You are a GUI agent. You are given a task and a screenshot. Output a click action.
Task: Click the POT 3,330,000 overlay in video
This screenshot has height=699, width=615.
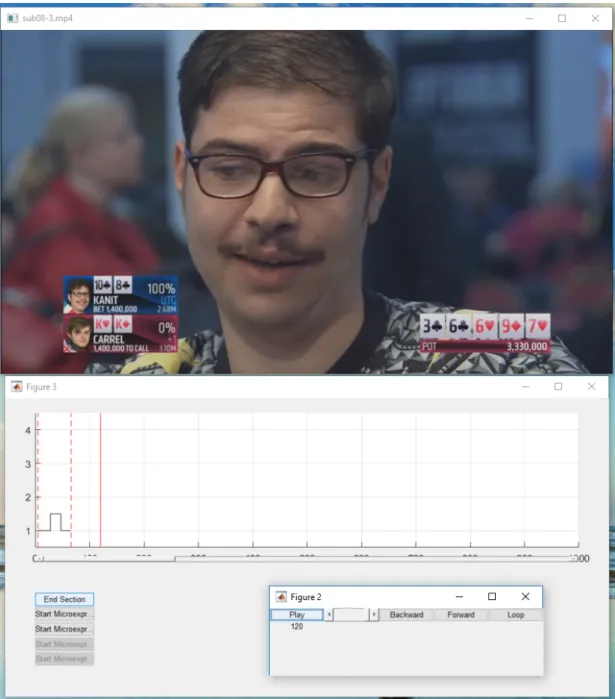(485, 346)
